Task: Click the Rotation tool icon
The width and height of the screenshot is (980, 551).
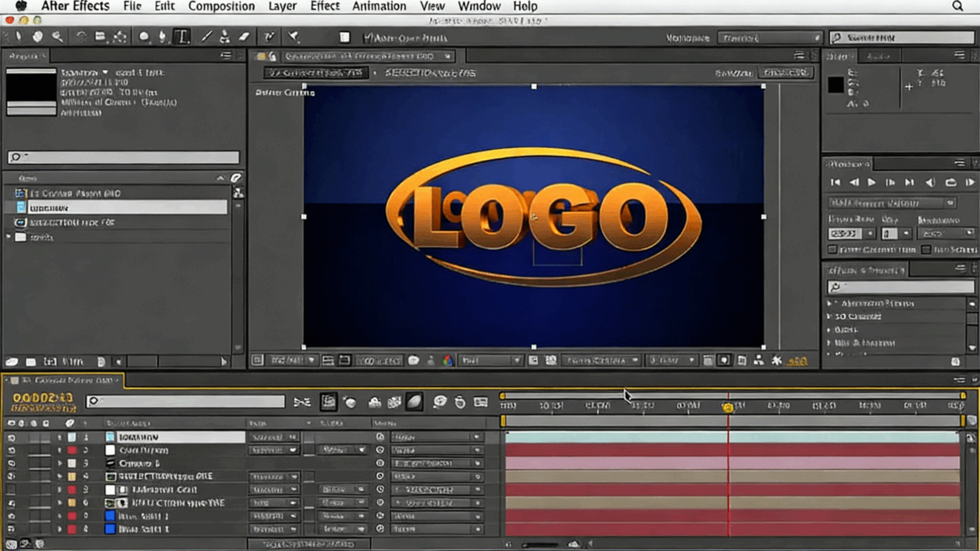Action: [81, 37]
